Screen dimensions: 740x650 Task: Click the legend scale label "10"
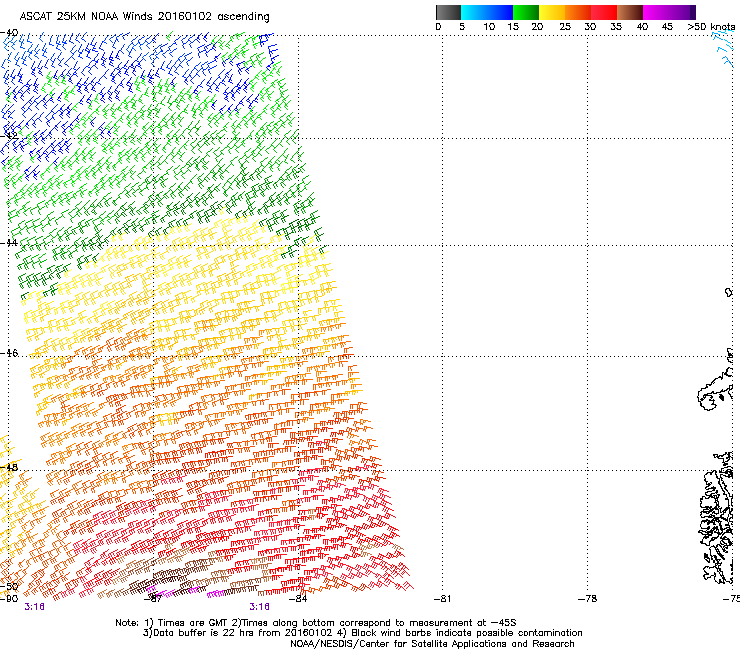[x=489, y=27]
